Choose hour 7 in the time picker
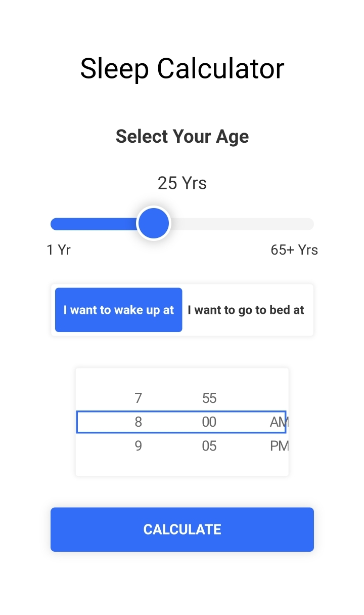The image size is (364, 615). pos(138,398)
